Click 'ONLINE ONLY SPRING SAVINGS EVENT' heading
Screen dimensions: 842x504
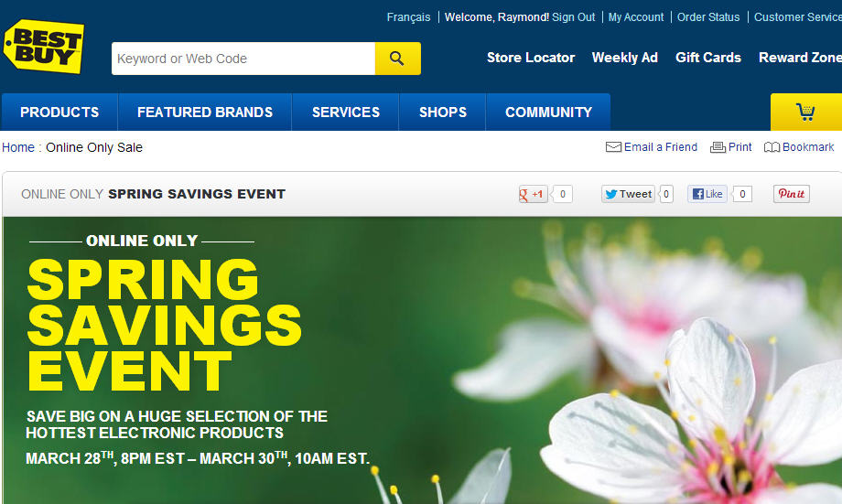[153, 194]
